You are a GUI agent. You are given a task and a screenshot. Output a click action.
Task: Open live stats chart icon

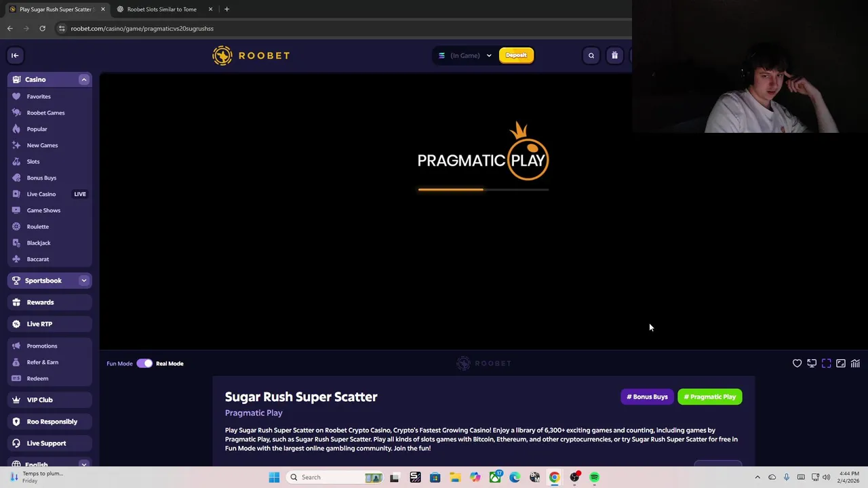click(x=855, y=363)
